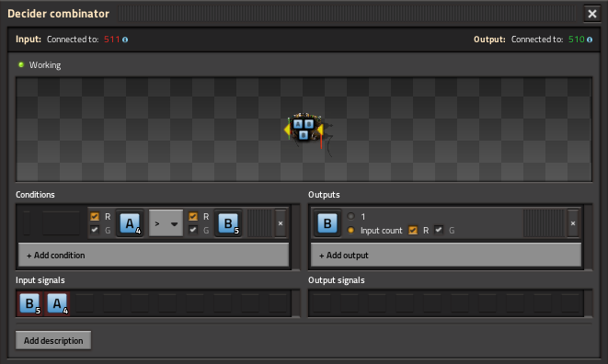608x364 pixels.
Task: Select the output signal B icon
Action: tap(327, 223)
